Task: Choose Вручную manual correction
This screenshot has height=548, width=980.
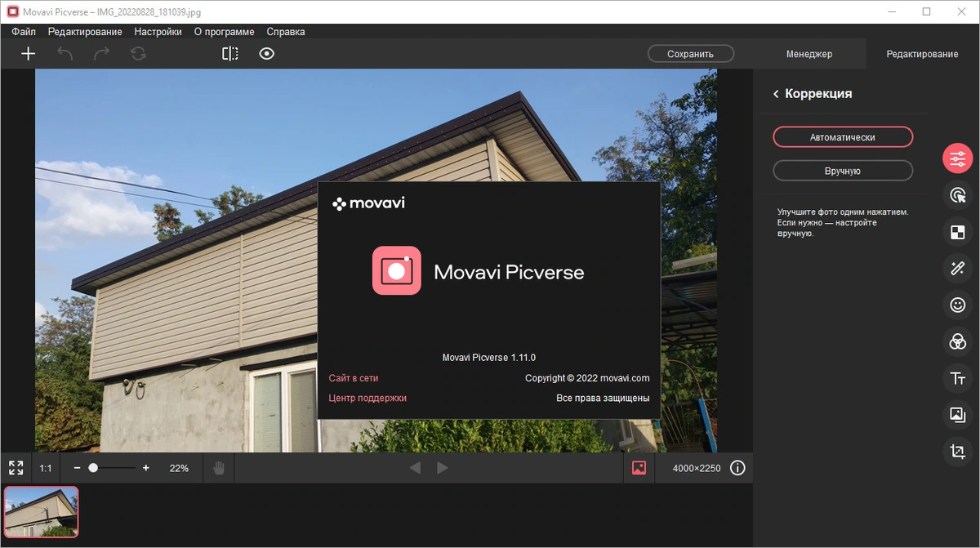Action: (843, 171)
